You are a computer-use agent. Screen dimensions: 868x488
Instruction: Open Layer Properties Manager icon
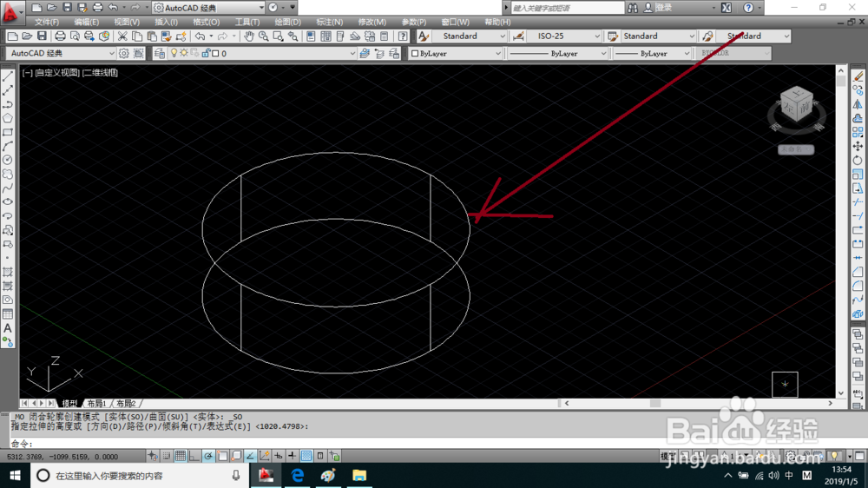[160, 53]
